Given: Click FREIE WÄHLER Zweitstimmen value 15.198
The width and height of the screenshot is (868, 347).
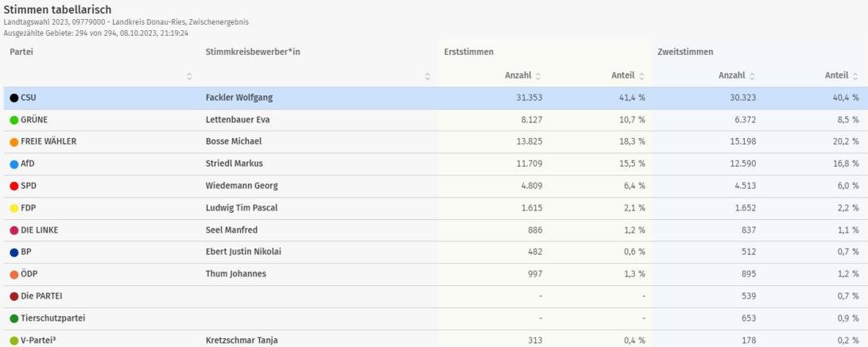Looking at the screenshot, I should 742,141.
